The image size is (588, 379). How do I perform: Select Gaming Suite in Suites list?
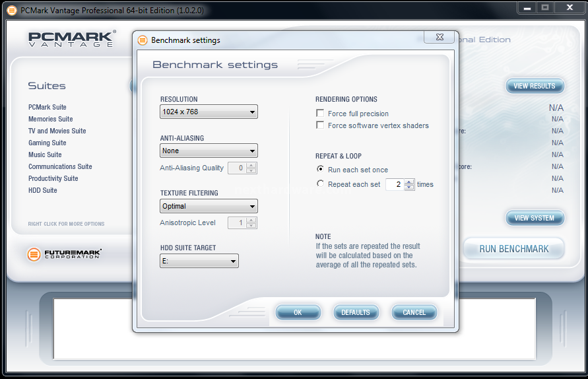(x=48, y=143)
